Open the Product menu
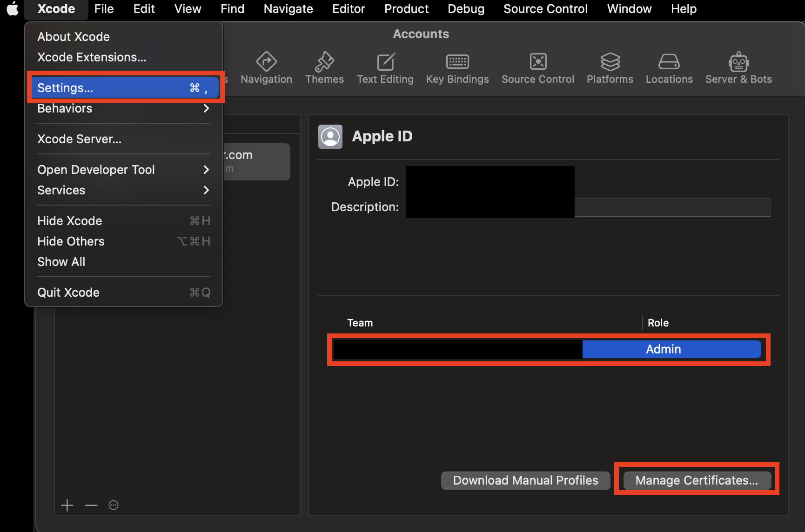This screenshot has width=805, height=532. tap(406, 9)
